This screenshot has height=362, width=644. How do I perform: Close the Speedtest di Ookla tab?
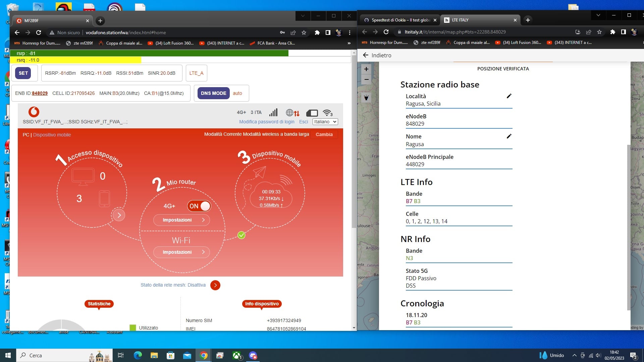435,20
